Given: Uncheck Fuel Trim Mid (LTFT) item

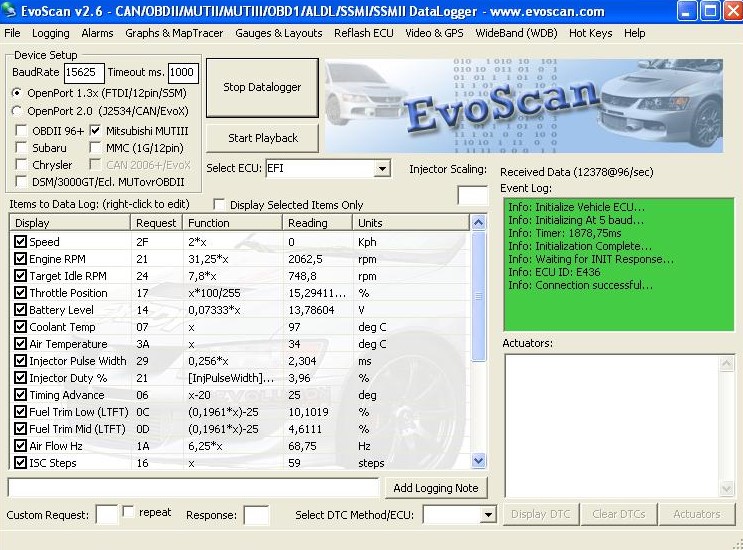Looking at the screenshot, I should [20, 429].
